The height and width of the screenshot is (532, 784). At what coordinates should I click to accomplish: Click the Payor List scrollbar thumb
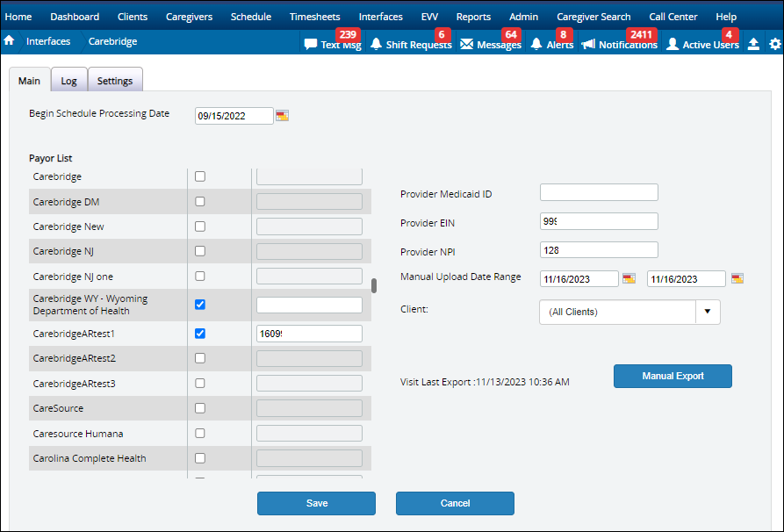coord(374,285)
